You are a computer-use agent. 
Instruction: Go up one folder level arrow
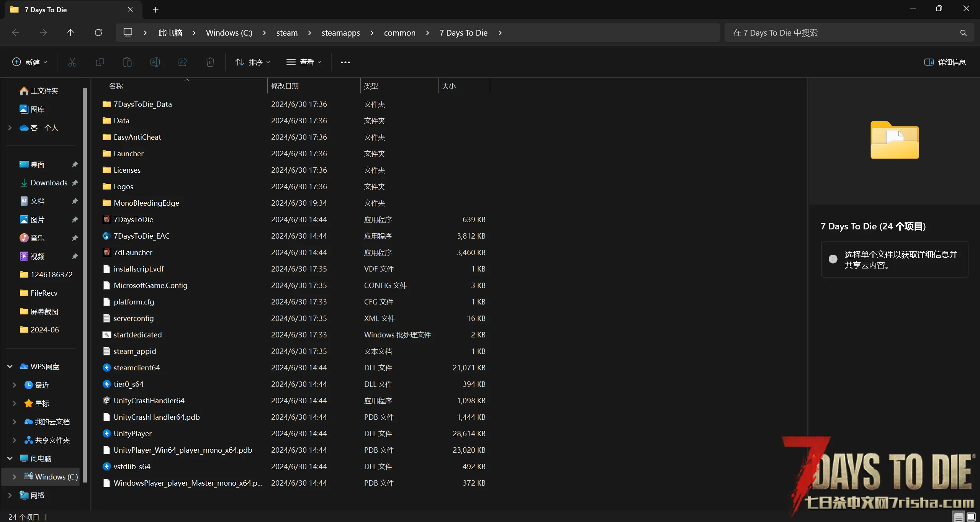[70, 33]
